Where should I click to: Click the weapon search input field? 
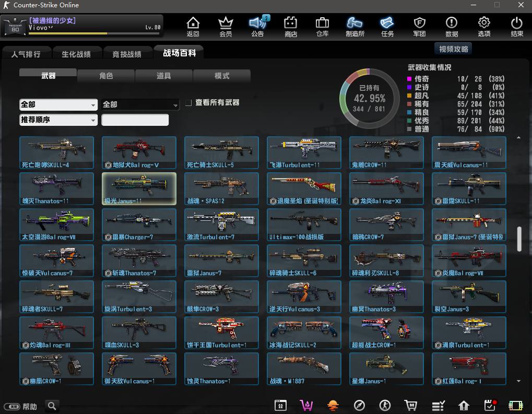tap(135, 120)
